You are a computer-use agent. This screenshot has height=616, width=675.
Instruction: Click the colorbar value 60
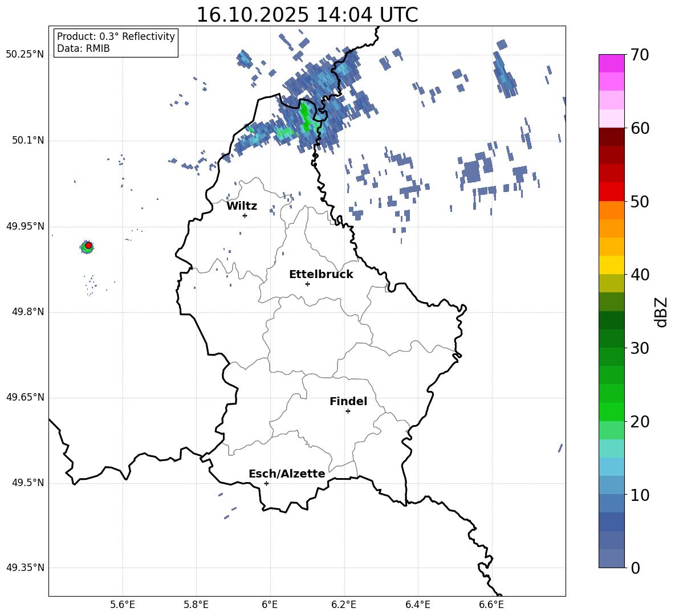[640, 128]
